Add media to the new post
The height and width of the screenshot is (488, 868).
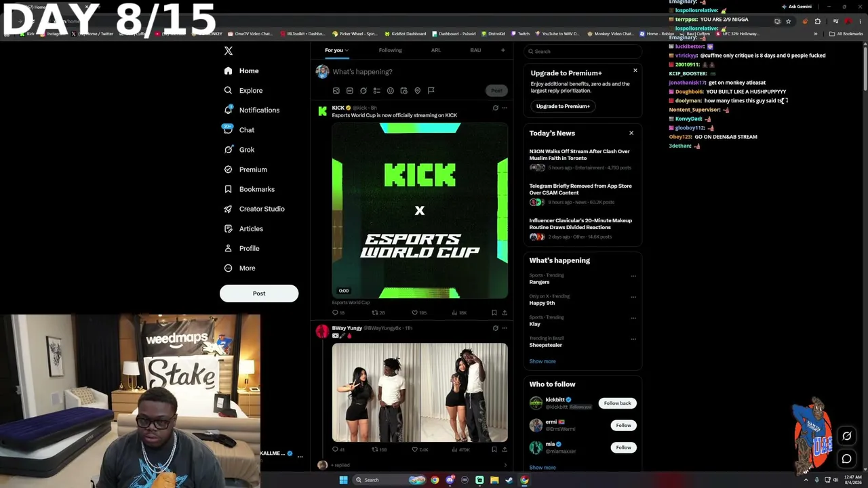tap(336, 91)
